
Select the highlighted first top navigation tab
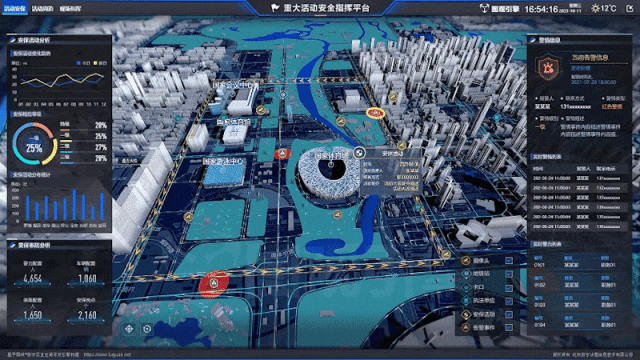point(15,8)
